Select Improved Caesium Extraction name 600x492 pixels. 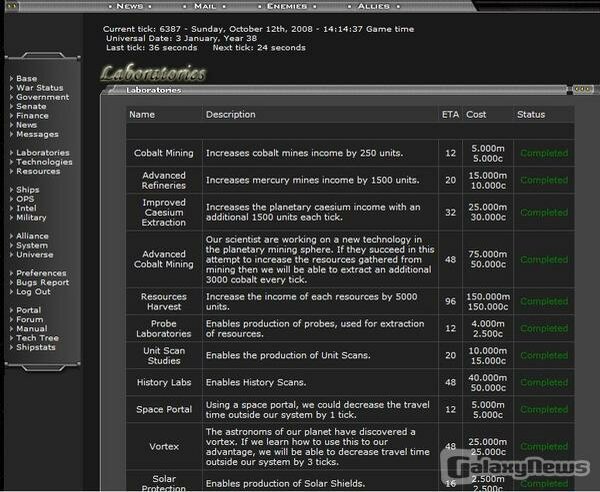tap(164, 212)
